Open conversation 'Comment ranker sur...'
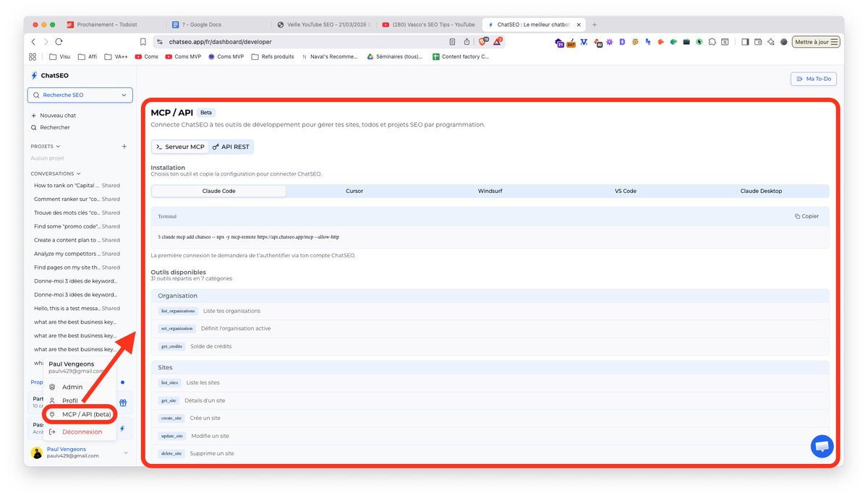 click(77, 199)
